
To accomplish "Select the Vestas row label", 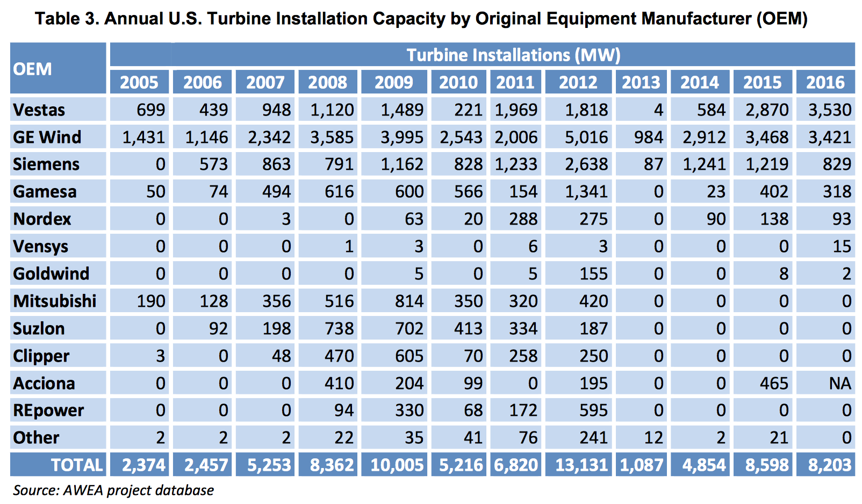I will (39, 110).
